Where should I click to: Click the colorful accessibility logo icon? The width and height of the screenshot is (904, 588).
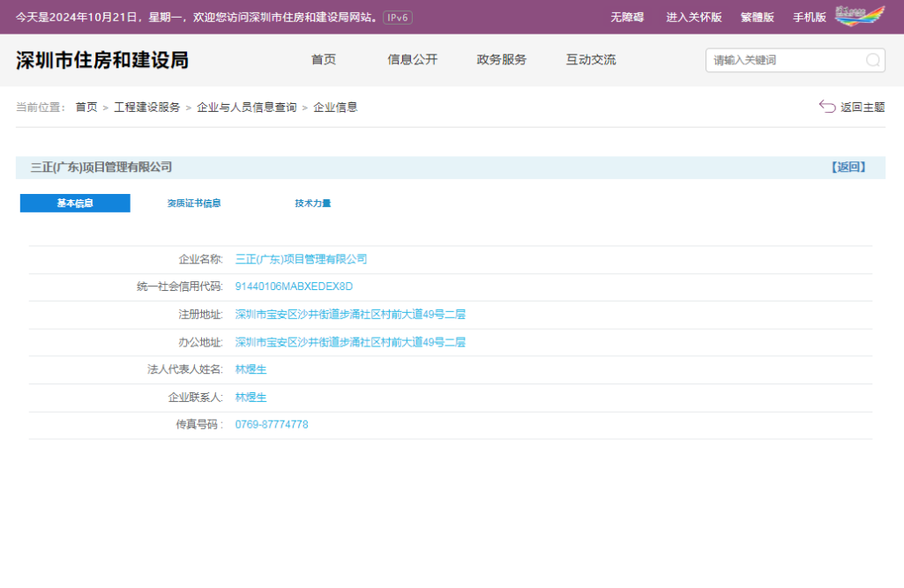[x=859, y=16]
